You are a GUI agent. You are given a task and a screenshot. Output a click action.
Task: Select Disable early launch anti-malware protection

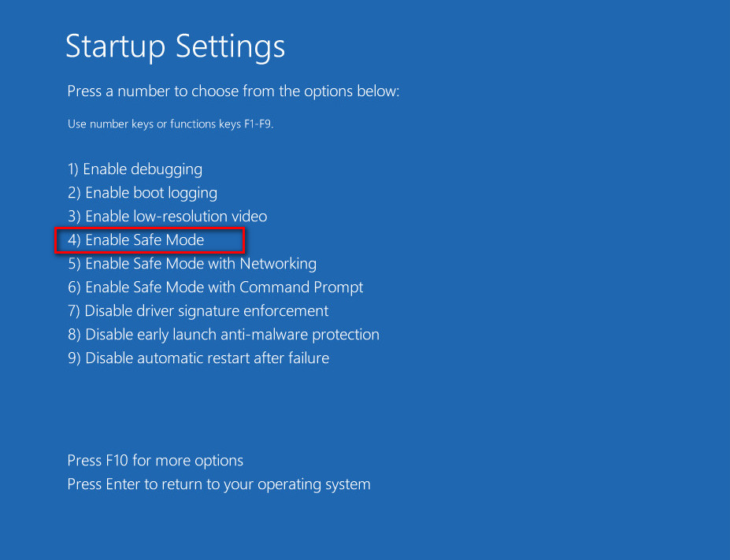[224, 335]
